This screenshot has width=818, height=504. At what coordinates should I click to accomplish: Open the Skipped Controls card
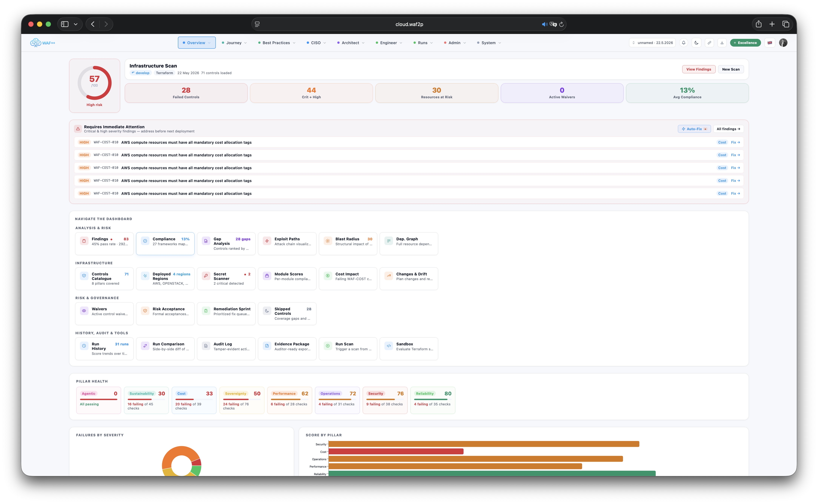coord(287,314)
